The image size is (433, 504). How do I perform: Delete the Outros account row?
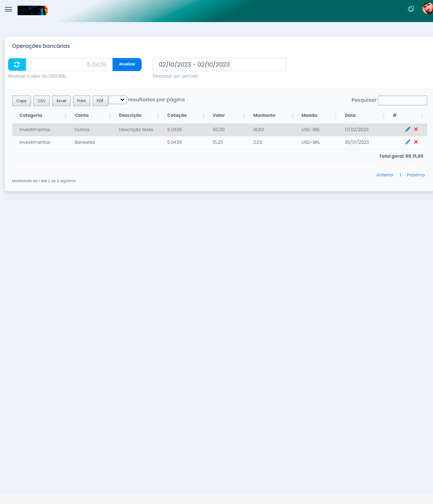click(416, 129)
